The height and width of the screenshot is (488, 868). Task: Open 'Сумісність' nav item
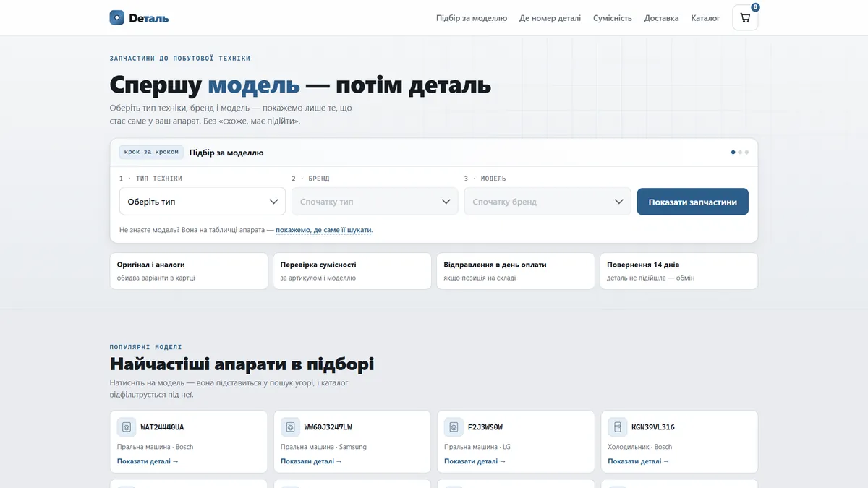tap(613, 18)
